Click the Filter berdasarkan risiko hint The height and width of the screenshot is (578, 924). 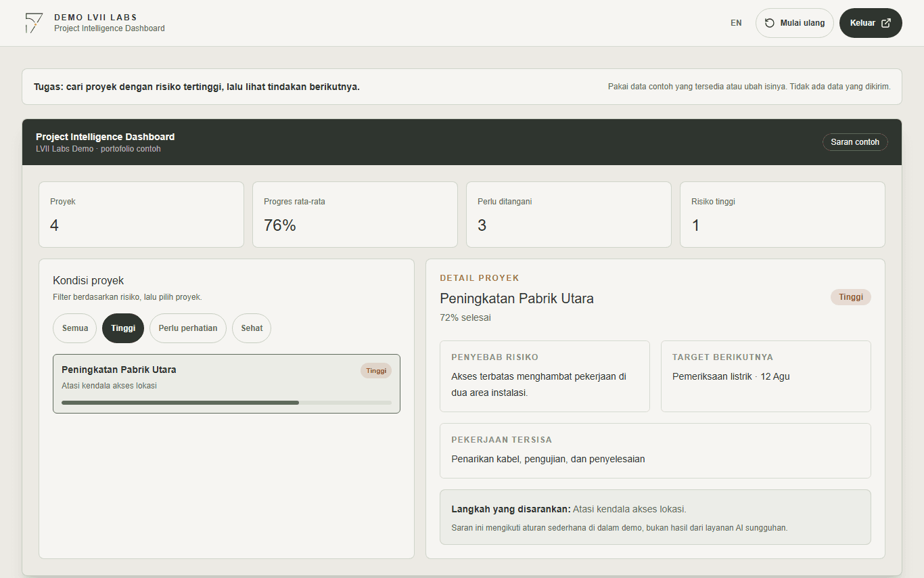[x=127, y=297]
